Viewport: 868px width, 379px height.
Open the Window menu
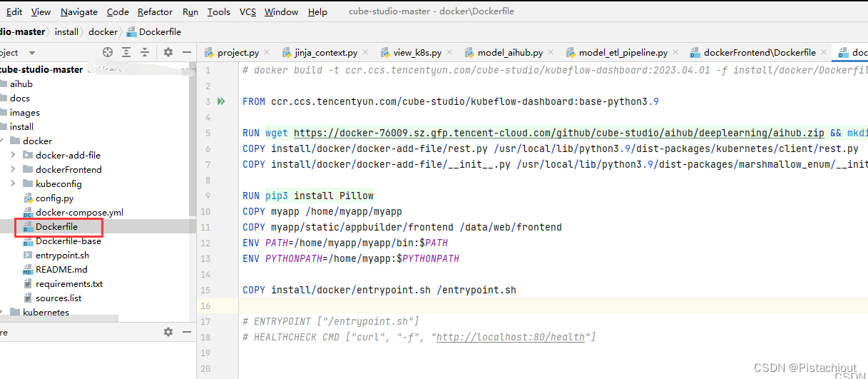coord(281,11)
